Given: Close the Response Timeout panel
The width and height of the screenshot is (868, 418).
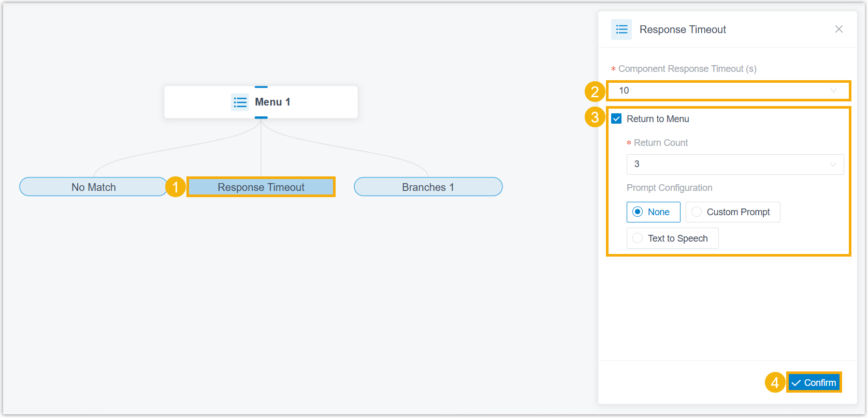Looking at the screenshot, I should coord(839,29).
